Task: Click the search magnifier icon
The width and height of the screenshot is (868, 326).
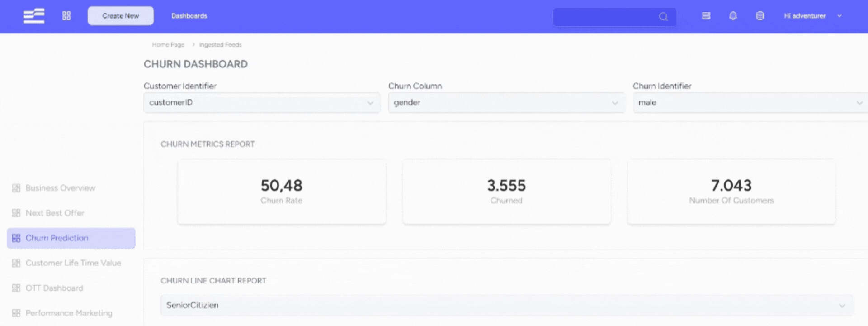Action: tap(663, 17)
